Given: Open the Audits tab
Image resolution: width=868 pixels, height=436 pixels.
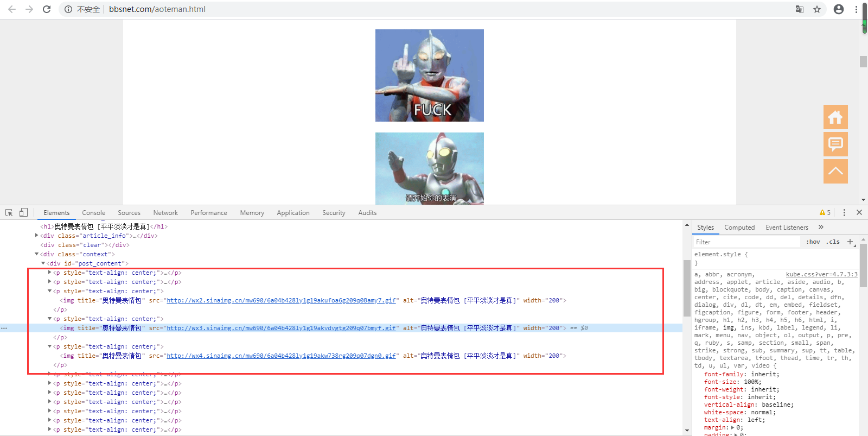Looking at the screenshot, I should coord(367,213).
